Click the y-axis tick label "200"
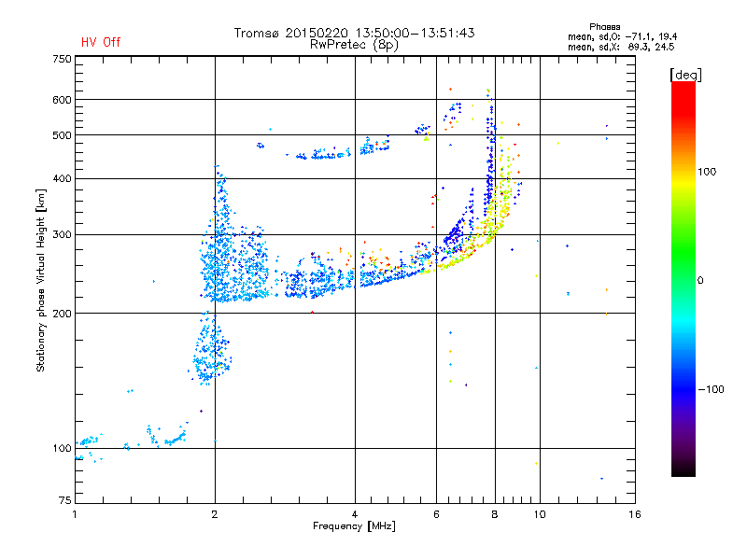747x560 pixels. (x=62, y=314)
